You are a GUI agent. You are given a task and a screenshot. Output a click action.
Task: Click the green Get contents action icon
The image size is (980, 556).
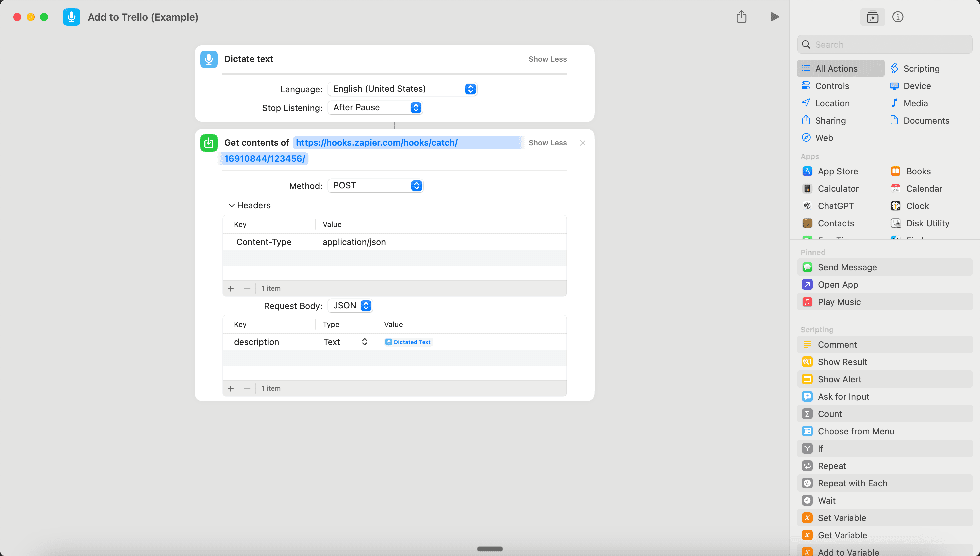209,143
